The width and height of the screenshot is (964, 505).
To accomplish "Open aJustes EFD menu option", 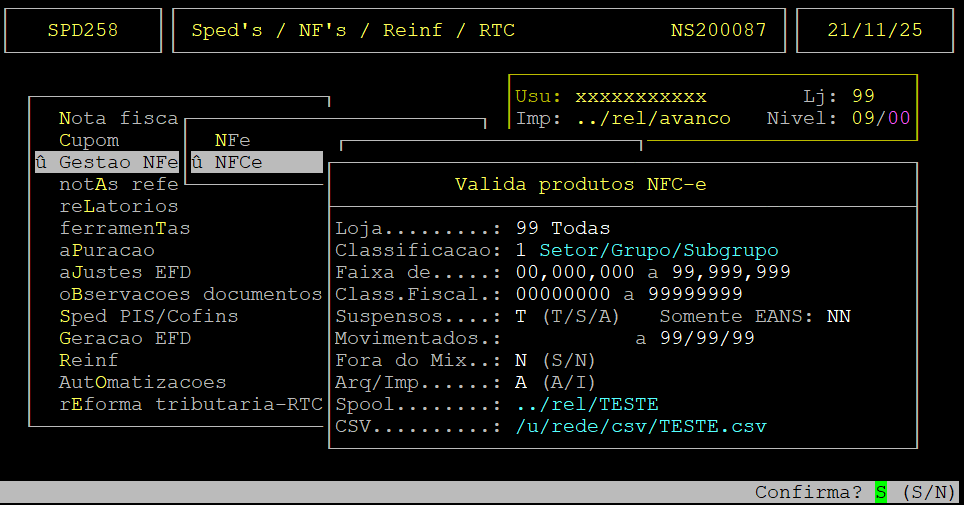I will 124,272.
